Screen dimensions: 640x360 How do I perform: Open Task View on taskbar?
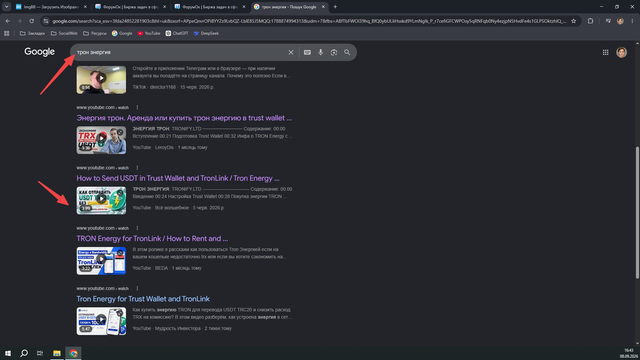(40, 353)
